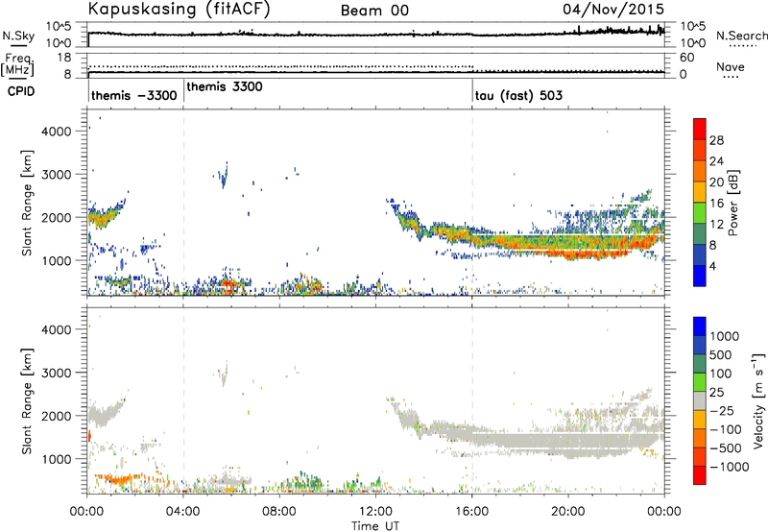This screenshot has height=532, width=768.
Task: Click the 'tau (fast) 503' CPID label
Action: coord(518,95)
